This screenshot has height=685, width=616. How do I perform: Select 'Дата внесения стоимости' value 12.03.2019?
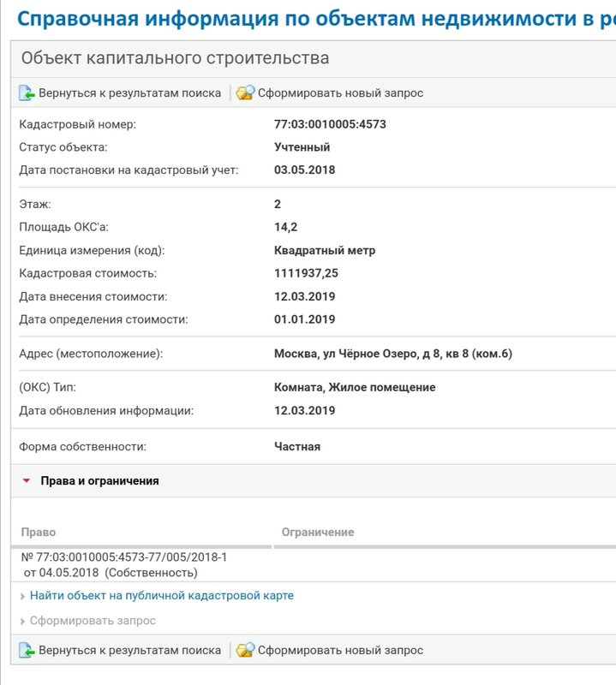(305, 296)
